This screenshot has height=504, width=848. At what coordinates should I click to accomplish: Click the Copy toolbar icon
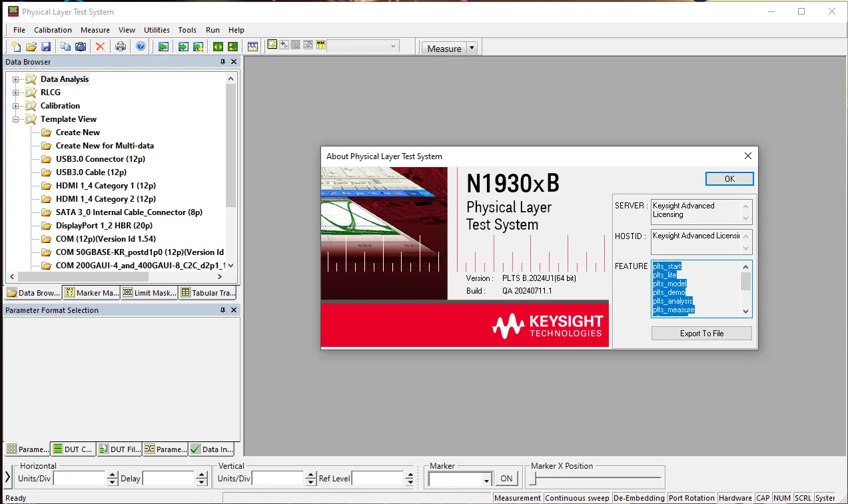(65, 47)
